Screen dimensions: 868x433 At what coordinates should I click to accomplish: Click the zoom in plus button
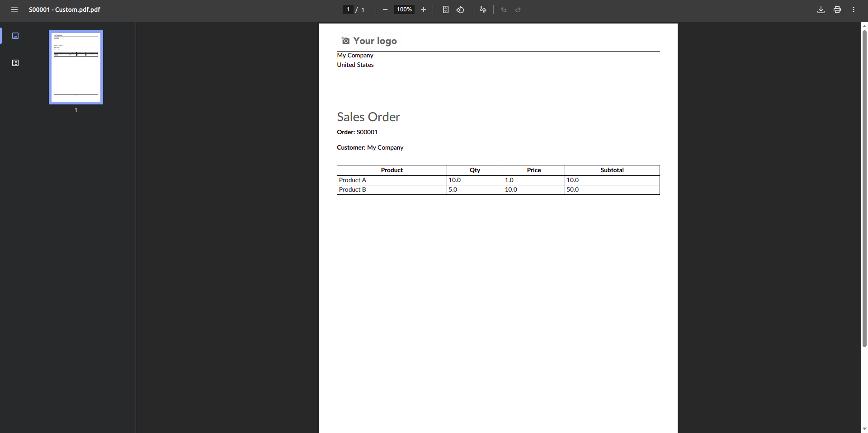424,9
